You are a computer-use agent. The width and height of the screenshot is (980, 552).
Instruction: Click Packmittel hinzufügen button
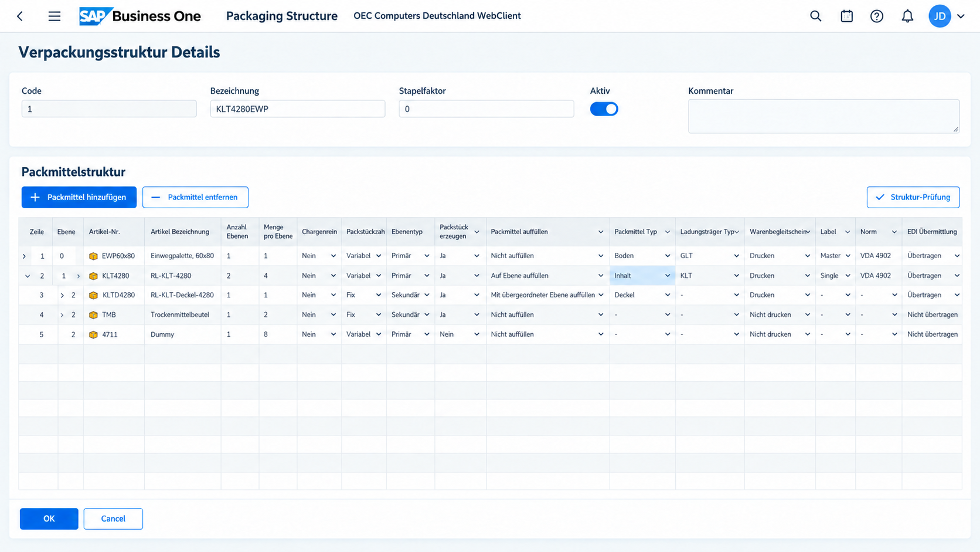pos(79,197)
